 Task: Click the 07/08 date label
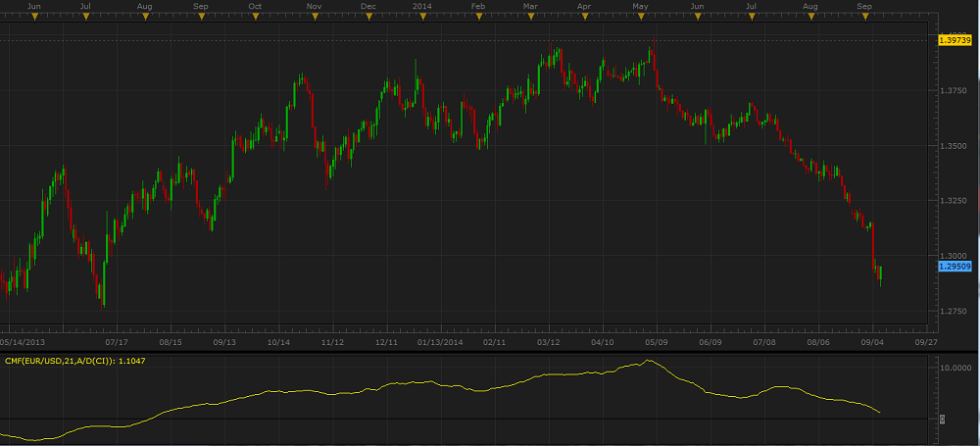click(x=765, y=342)
